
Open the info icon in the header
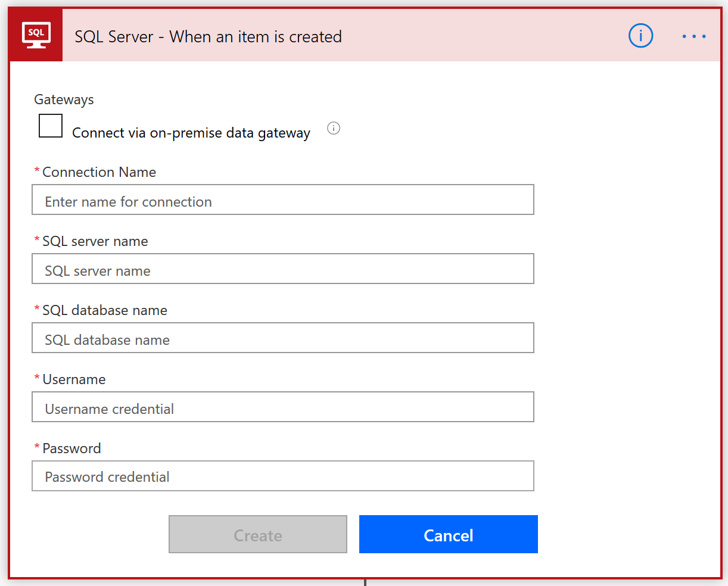pyautogui.click(x=641, y=36)
